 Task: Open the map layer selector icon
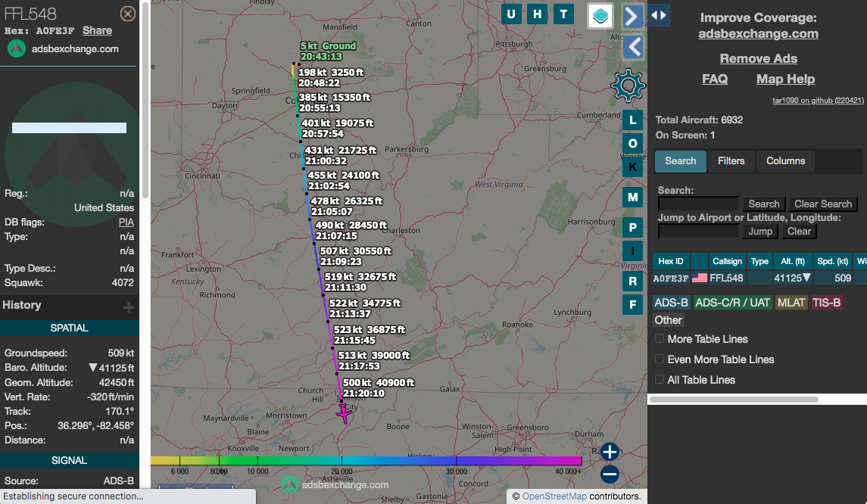[x=600, y=15]
